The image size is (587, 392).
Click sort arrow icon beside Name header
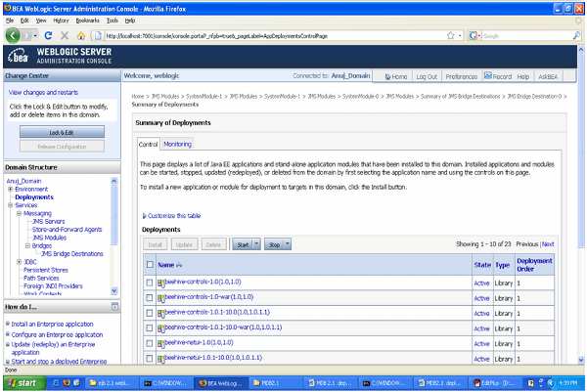pos(179,265)
